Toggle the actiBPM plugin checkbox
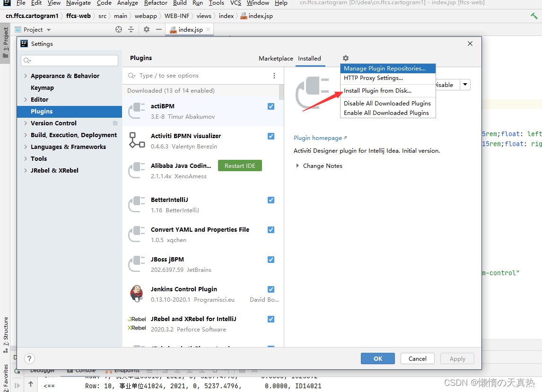Viewport: 542px width, 392px height. pyautogui.click(x=271, y=106)
